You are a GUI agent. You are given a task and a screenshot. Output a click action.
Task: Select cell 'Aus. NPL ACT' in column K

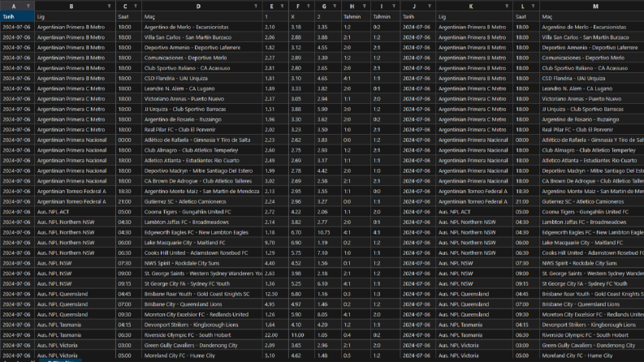point(474,212)
